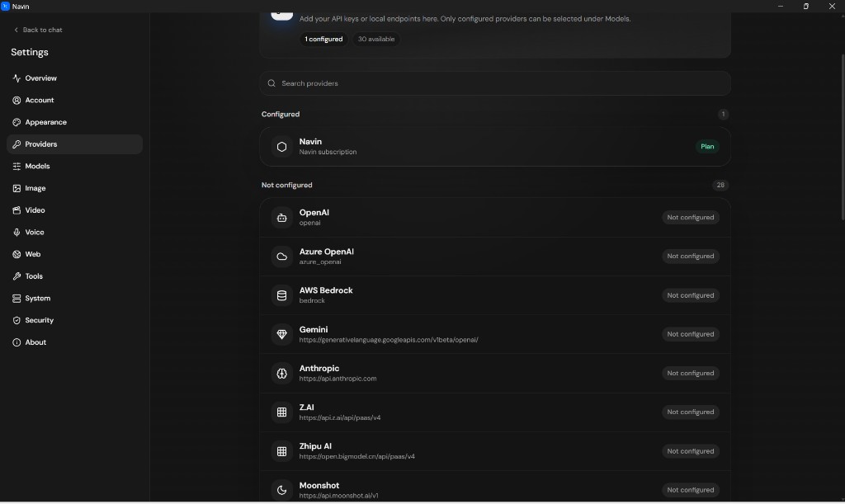Click the api.z.ai URL text
Screen dimensions: 845x504
pos(339,418)
